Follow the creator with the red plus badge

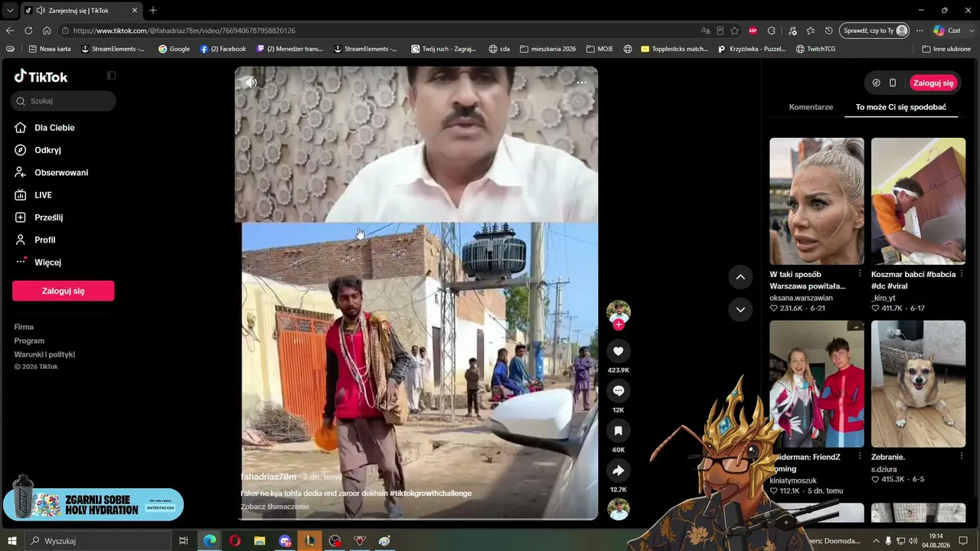(x=619, y=324)
